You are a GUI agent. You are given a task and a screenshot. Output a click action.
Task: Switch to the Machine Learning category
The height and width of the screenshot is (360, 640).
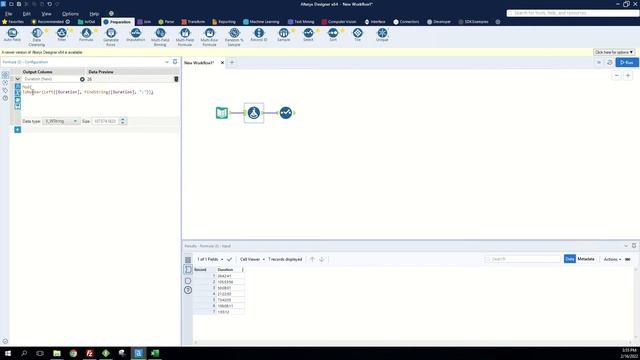261,22
